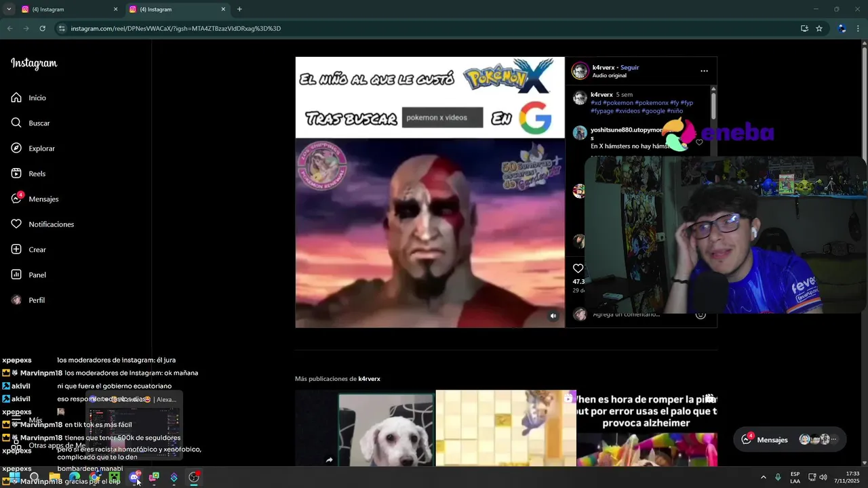Show hidden system tray icons
Screen dimensions: 868x488
[x=763, y=477]
